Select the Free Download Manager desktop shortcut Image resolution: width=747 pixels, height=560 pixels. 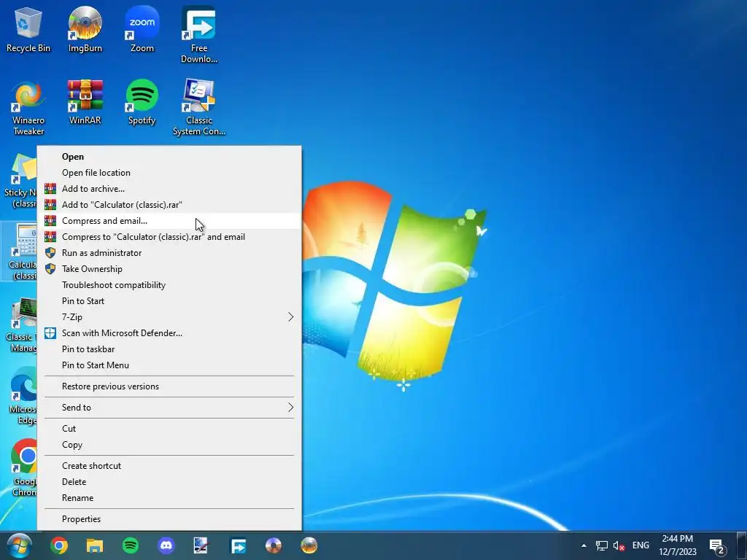coord(198,34)
